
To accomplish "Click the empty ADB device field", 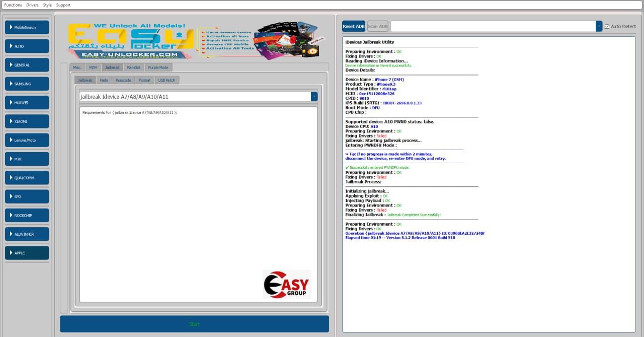I will pos(493,26).
